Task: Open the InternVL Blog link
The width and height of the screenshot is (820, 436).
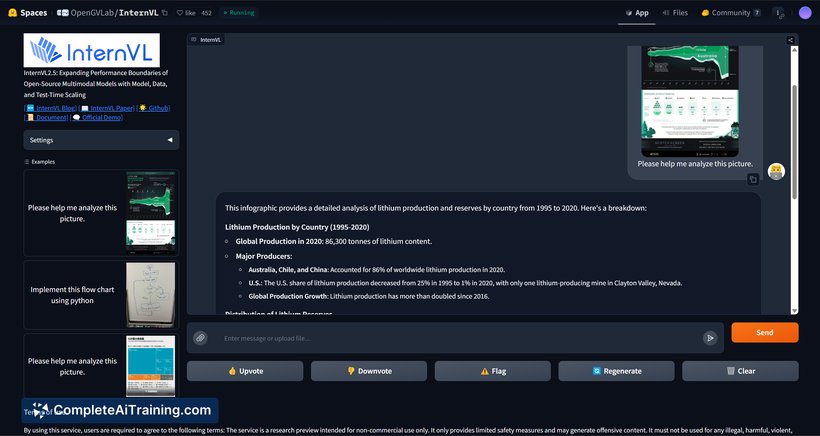Action: pyautogui.click(x=51, y=108)
